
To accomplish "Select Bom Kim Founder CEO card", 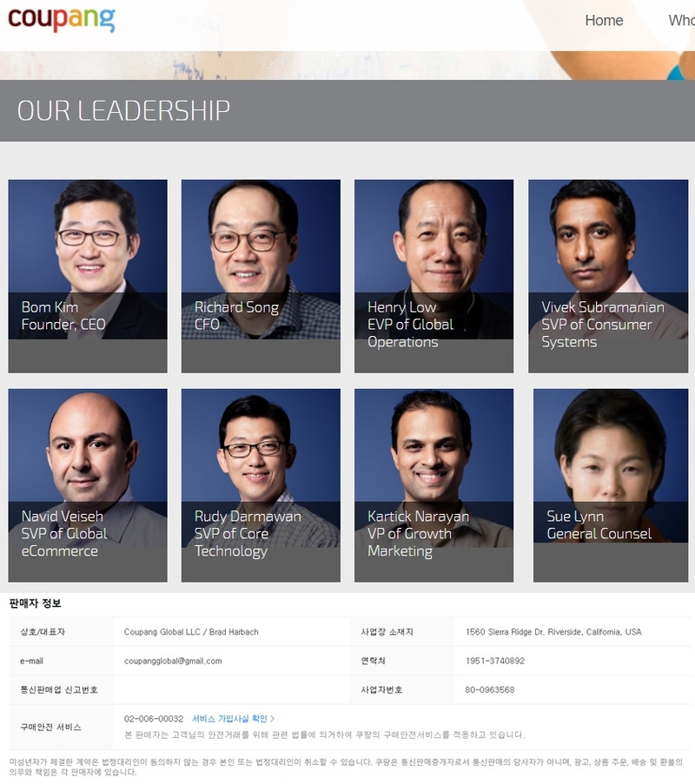I will coord(88,276).
